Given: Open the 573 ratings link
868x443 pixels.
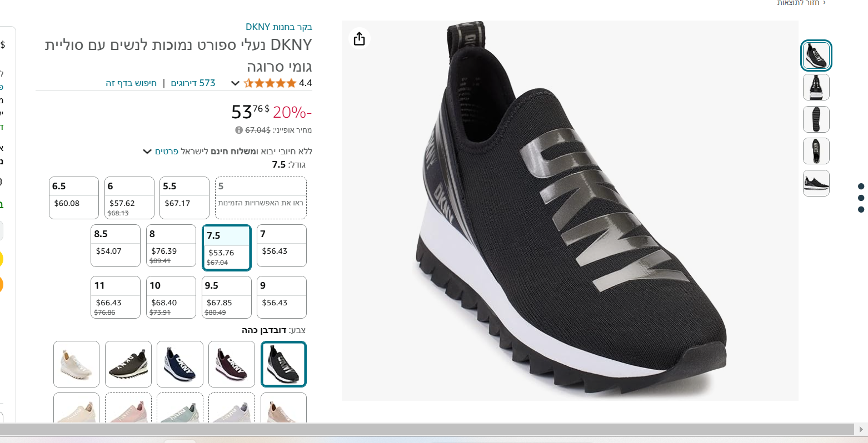Looking at the screenshot, I should click(193, 83).
